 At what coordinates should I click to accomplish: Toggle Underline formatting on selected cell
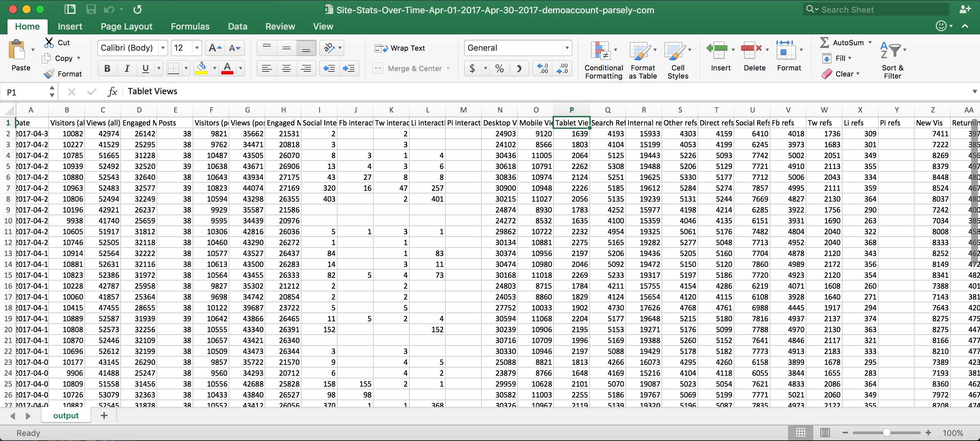144,68
